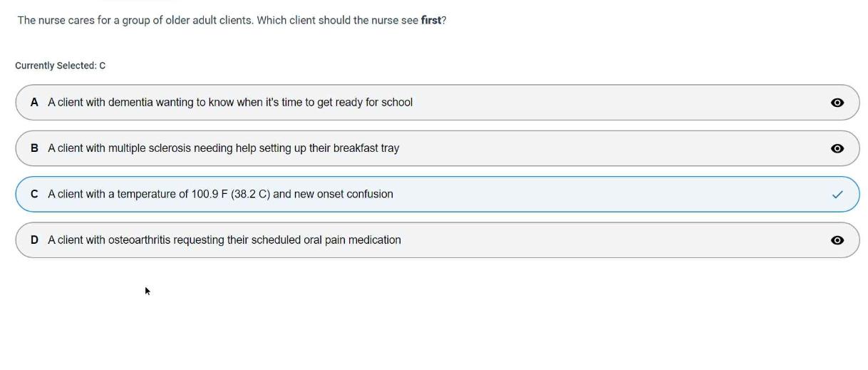This screenshot has height=370, width=868.
Task: Click the question text about older adult clients
Action: 214,20
